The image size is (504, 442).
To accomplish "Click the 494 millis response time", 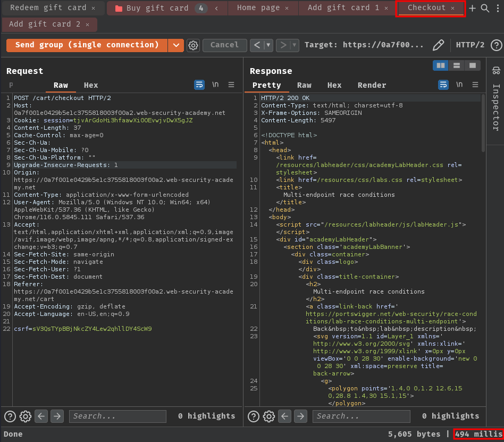I will 478,434.
